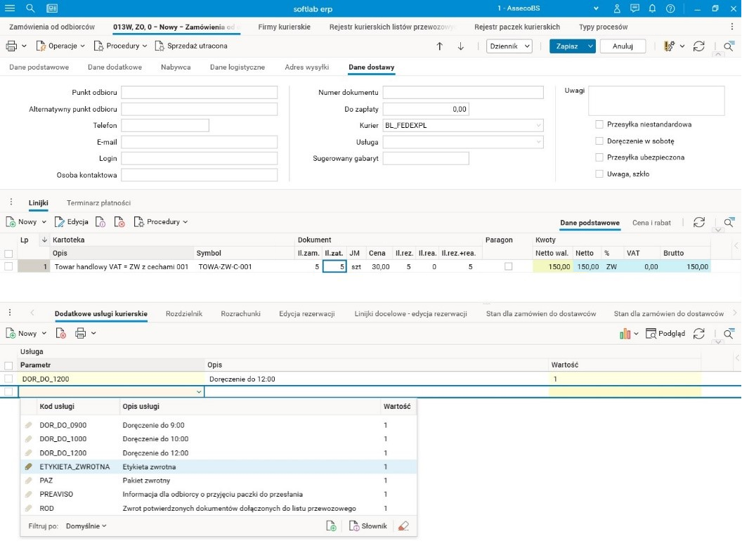
Task: Open the hamburger main menu
Action: coord(9,8)
